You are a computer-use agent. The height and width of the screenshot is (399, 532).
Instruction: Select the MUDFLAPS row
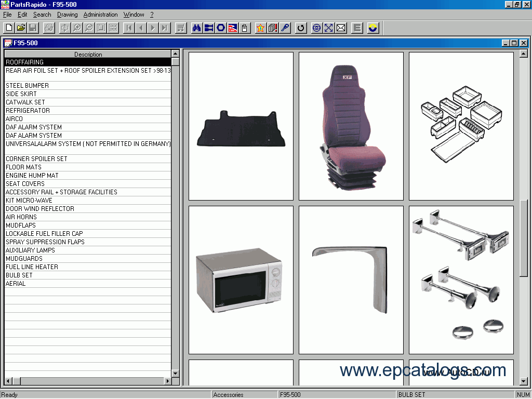click(88, 225)
